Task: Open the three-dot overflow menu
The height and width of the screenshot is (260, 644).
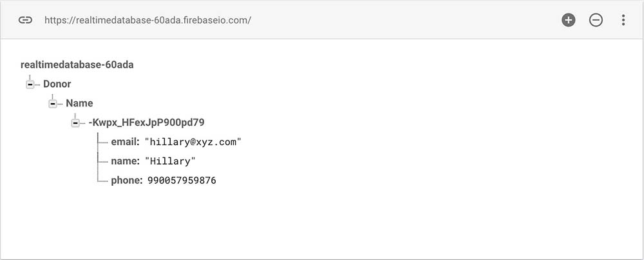Action: point(623,20)
